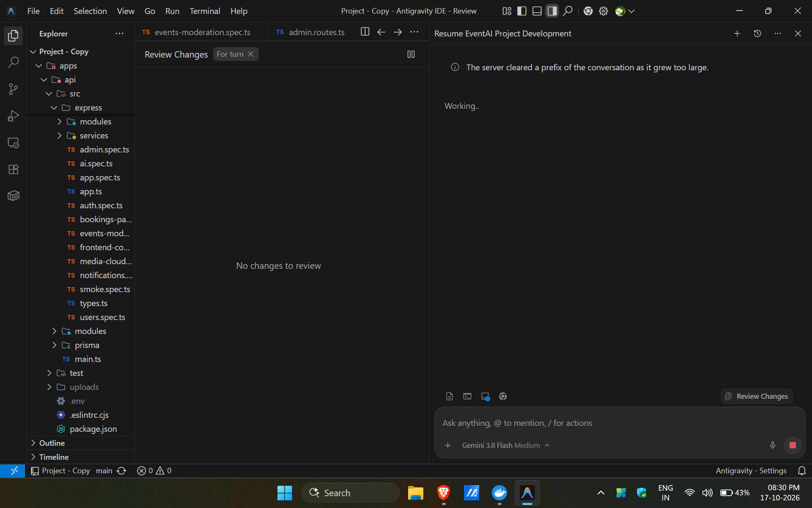Switch to events-moderation.spec.ts tab
Image resolution: width=812 pixels, height=508 pixels.
point(201,32)
